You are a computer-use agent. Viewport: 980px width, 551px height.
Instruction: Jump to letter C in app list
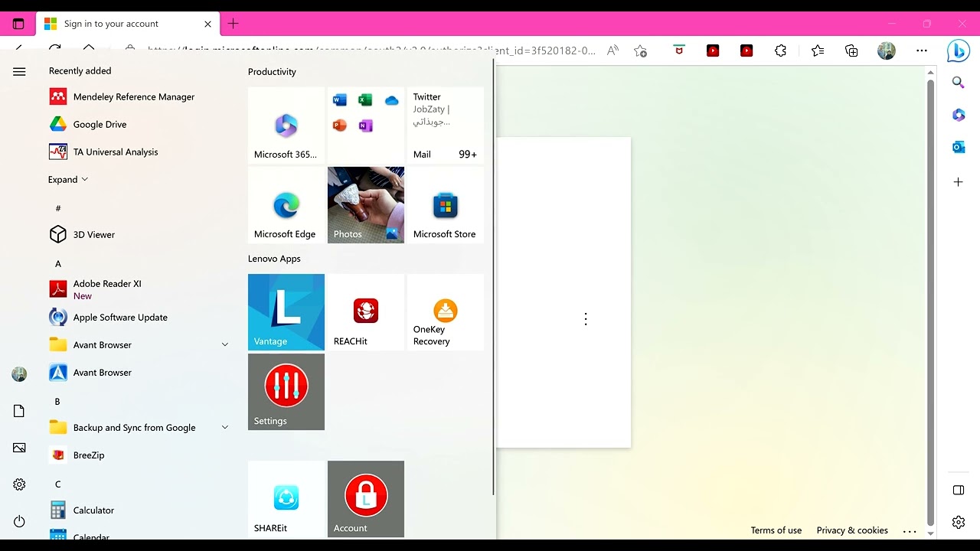point(57,484)
